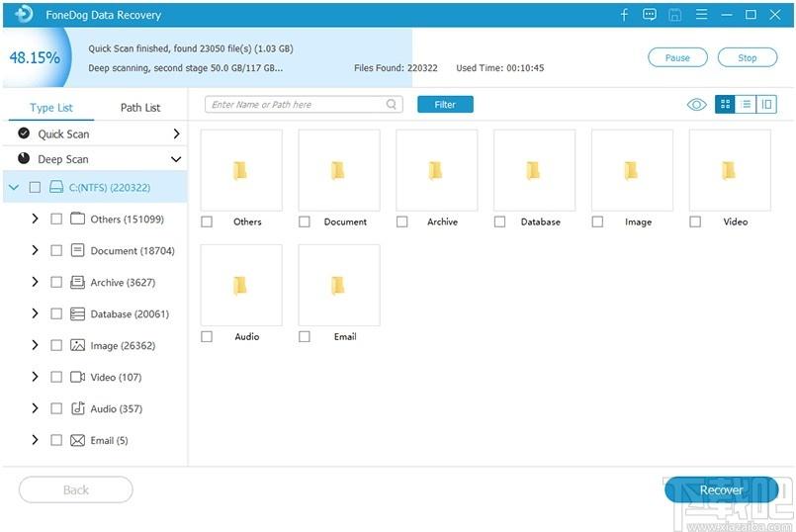This screenshot has height=532, width=796.
Task: Tick the checkbox under the Image thumbnail
Action: pos(597,222)
